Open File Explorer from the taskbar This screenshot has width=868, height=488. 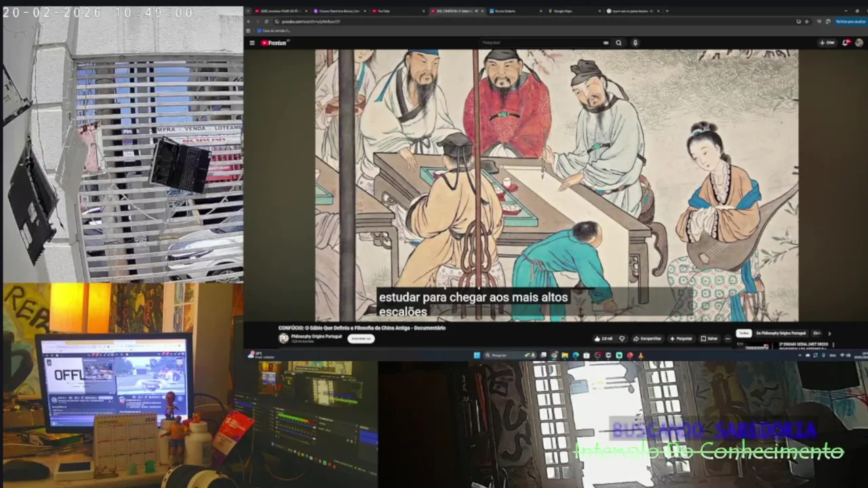point(565,355)
